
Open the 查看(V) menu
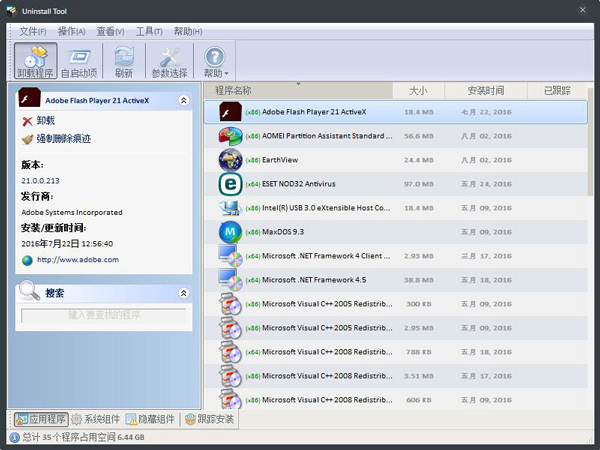pyautogui.click(x=111, y=31)
